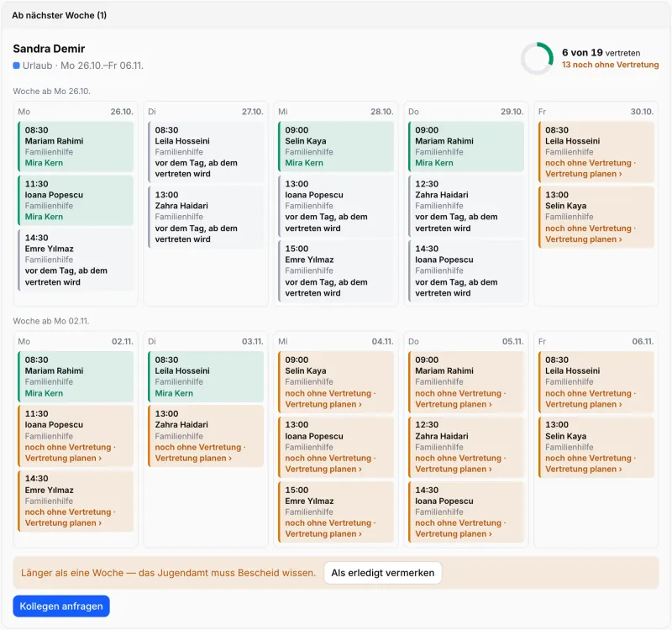Plan Vertretung for Zahra Haidari on 05.11.
This screenshot has height=630, width=672.
coord(454,469)
